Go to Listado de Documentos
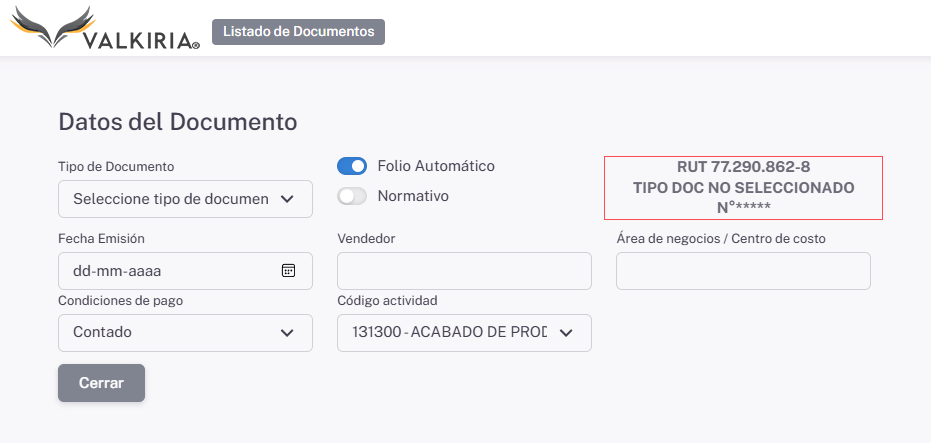This screenshot has height=443, width=931. tap(298, 31)
